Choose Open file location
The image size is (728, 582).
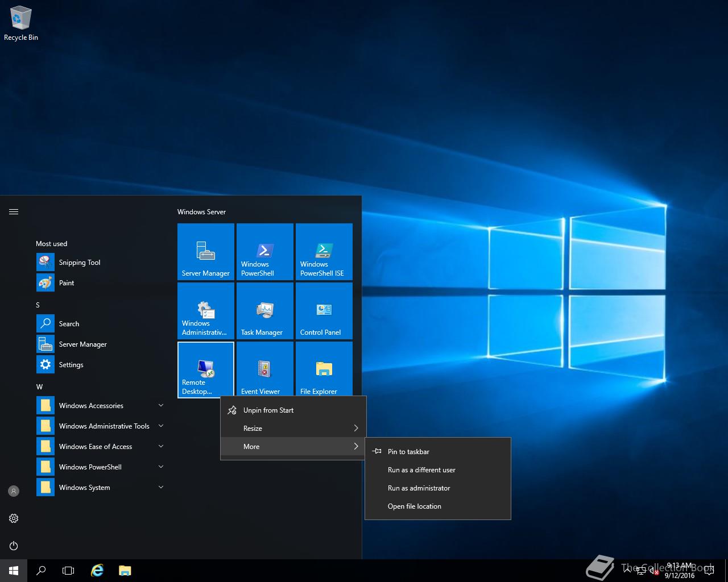438,506
